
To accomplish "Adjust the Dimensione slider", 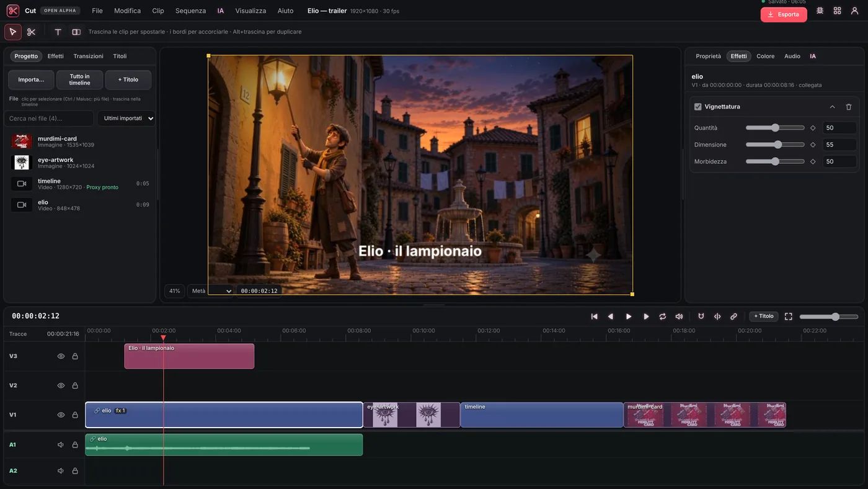I will [775, 145].
